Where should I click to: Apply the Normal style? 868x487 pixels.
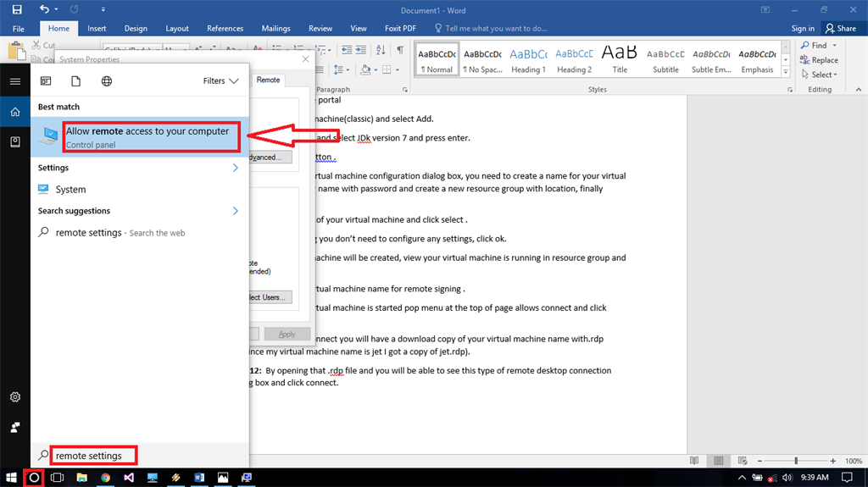click(437, 59)
